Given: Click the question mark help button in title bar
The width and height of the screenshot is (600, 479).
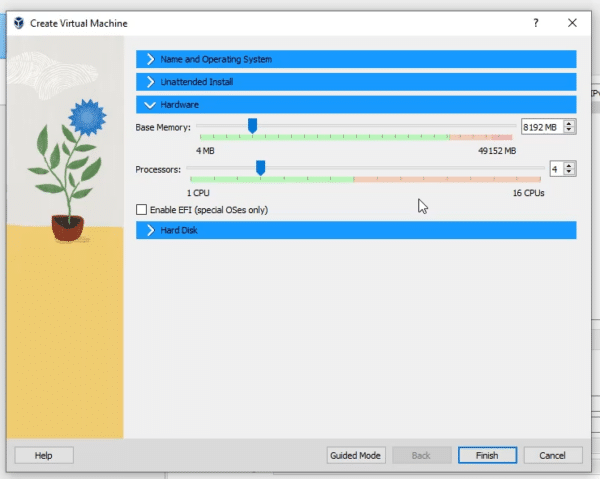Looking at the screenshot, I should point(535,22).
